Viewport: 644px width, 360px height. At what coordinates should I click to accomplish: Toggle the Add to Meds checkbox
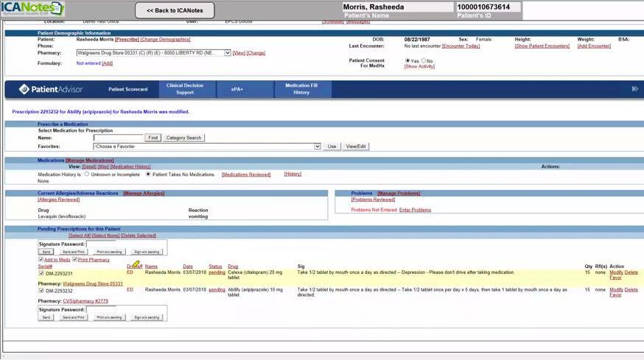point(41,260)
